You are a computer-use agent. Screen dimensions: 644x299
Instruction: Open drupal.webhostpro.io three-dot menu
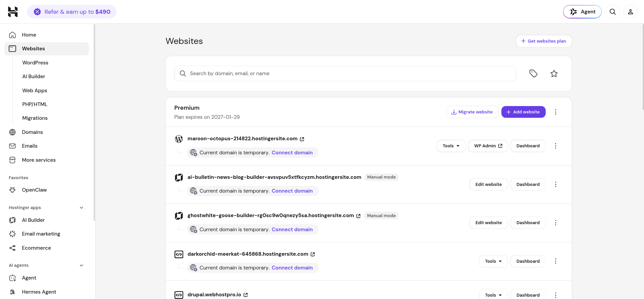coord(555,295)
